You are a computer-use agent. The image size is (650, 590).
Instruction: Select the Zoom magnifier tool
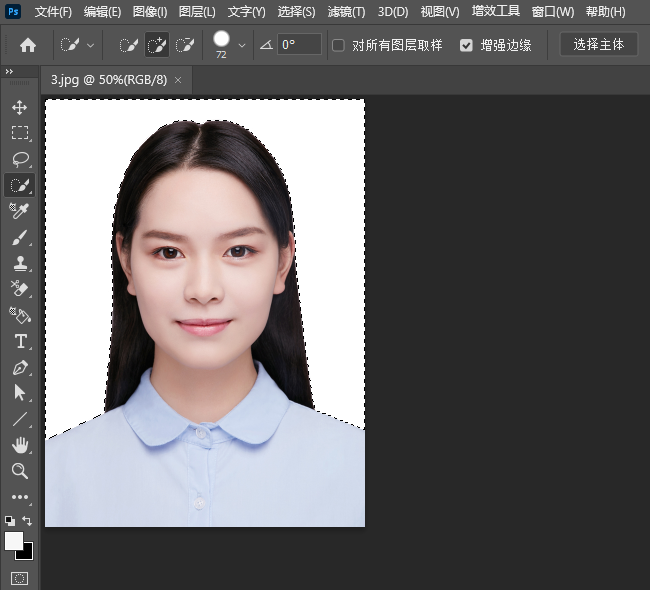pyautogui.click(x=20, y=471)
